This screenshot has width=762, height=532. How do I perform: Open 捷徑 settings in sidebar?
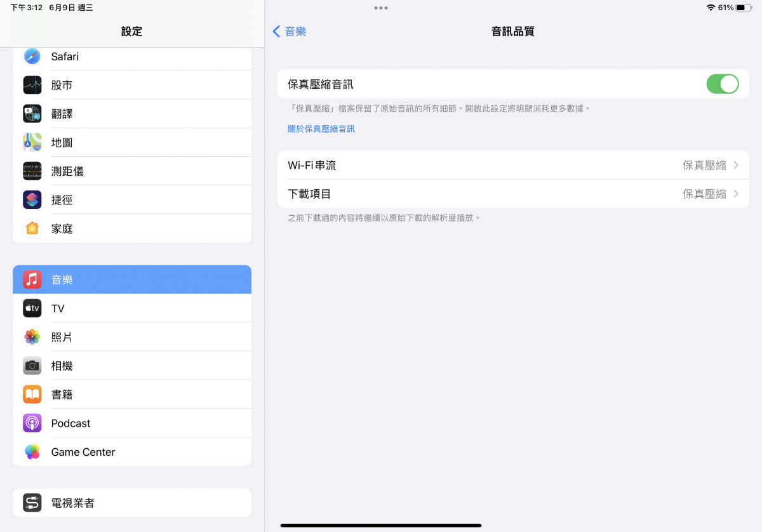pos(132,200)
